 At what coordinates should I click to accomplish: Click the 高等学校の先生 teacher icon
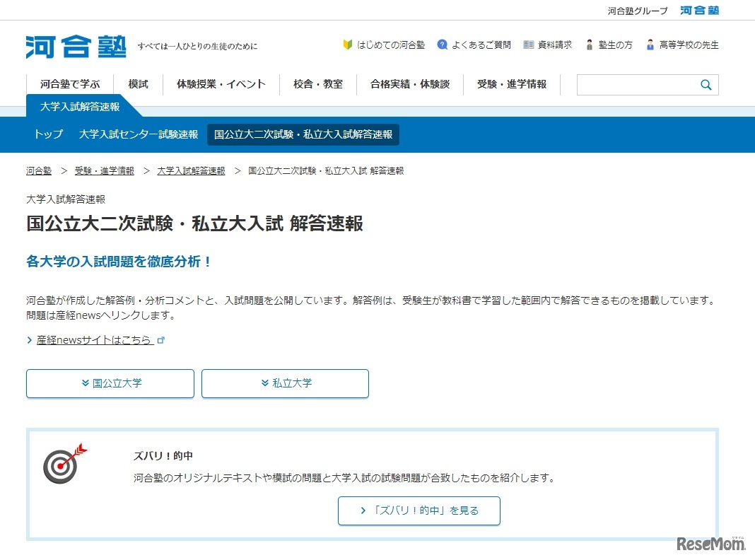coord(650,45)
